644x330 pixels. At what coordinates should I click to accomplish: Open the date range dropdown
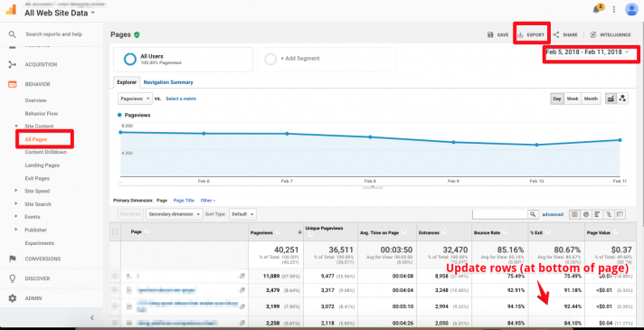click(587, 52)
